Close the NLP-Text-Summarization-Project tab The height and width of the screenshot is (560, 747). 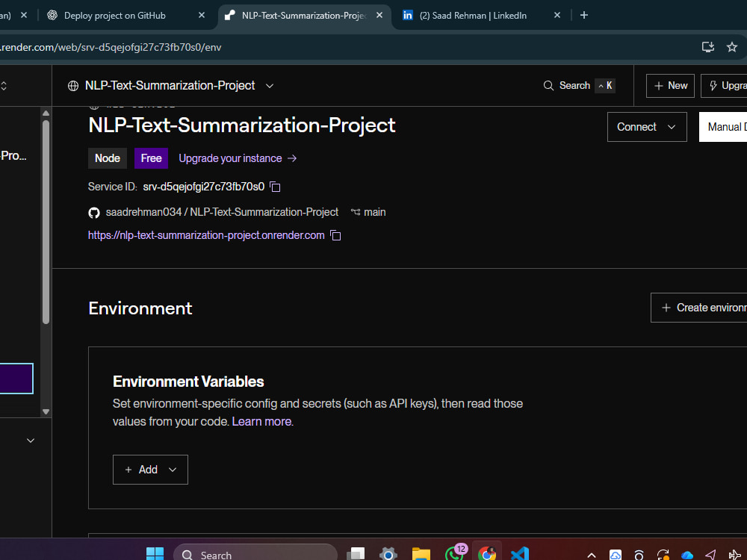pos(379,15)
